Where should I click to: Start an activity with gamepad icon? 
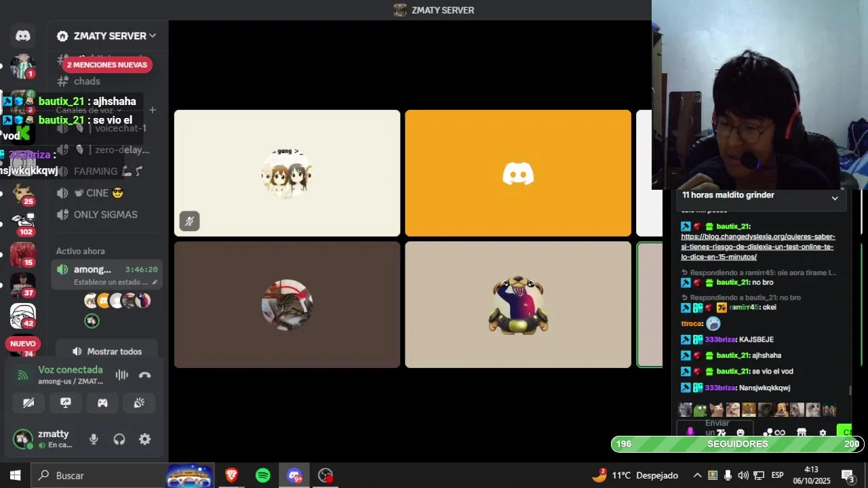coord(102,403)
